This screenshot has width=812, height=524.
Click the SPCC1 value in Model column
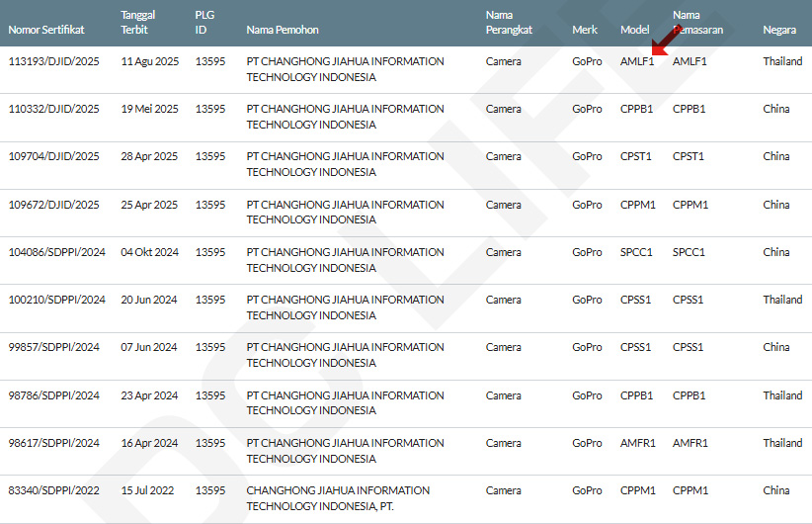pyautogui.click(x=636, y=252)
